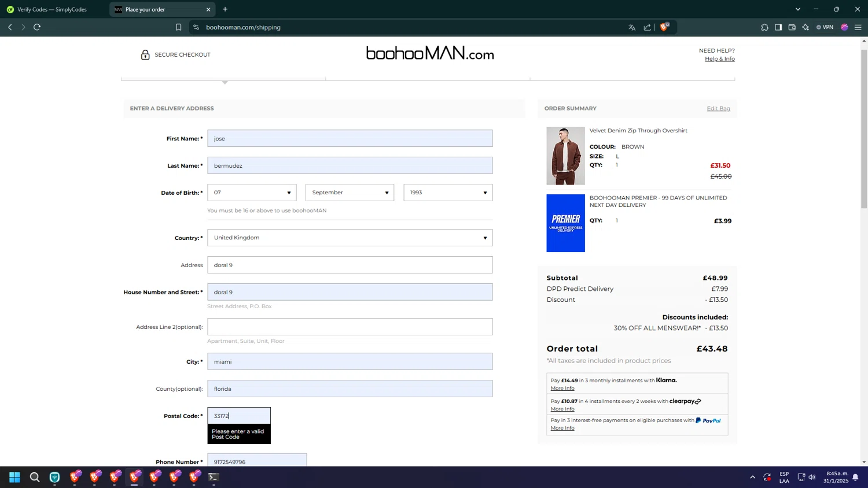Bookmark this page with bookmark icon
This screenshot has height=488, width=868.
coord(178,27)
